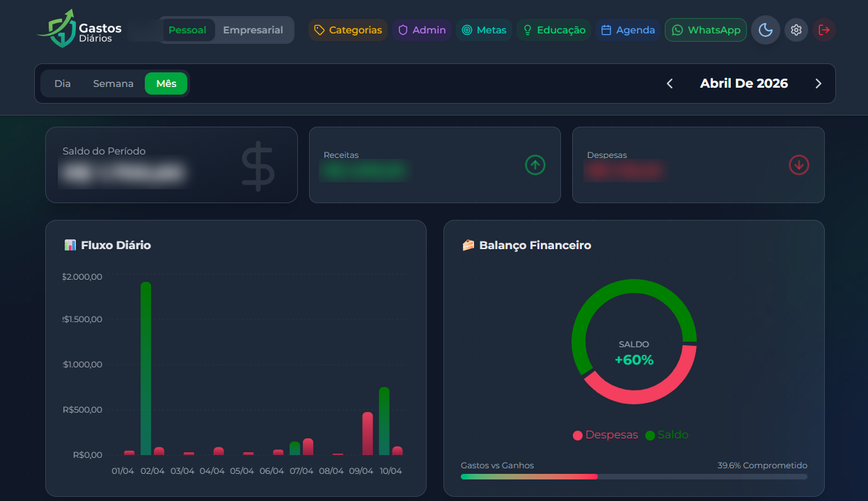
Task: Click the dollar sign icon in Saldo do Período
Action: [x=258, y=166]
